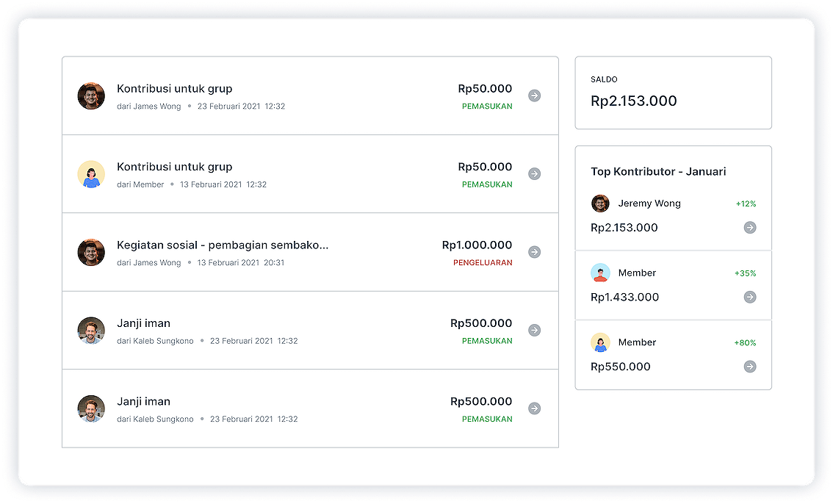Click arrow next to Rp550.000 contributor
Screen dimensions: 833x504
point(749,367)
